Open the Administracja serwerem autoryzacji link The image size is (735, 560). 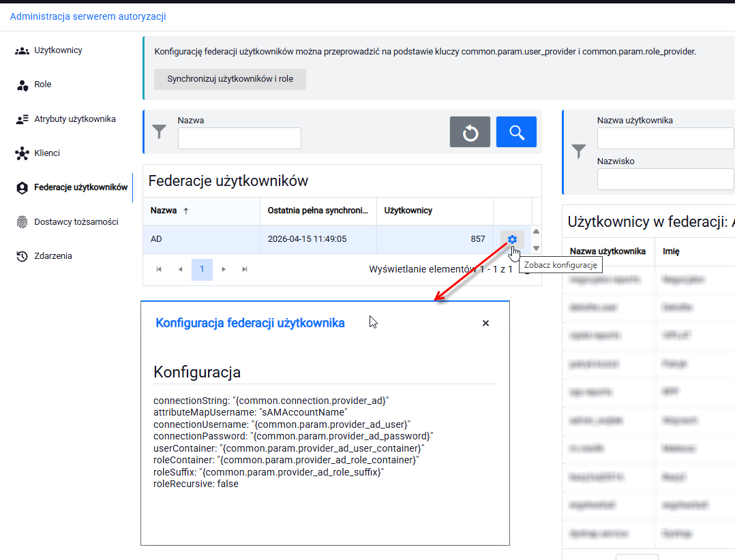tap(88, 16)
